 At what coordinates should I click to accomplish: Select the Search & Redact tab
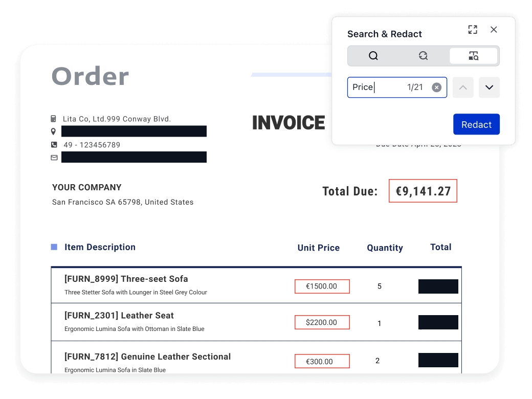point(473,56)
